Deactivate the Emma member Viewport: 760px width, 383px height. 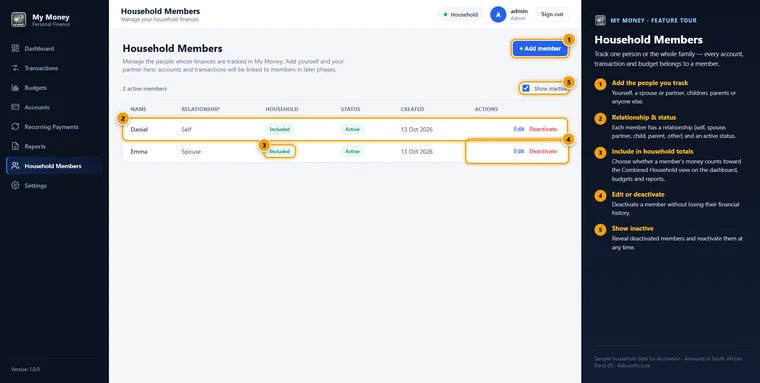point(543,151)
